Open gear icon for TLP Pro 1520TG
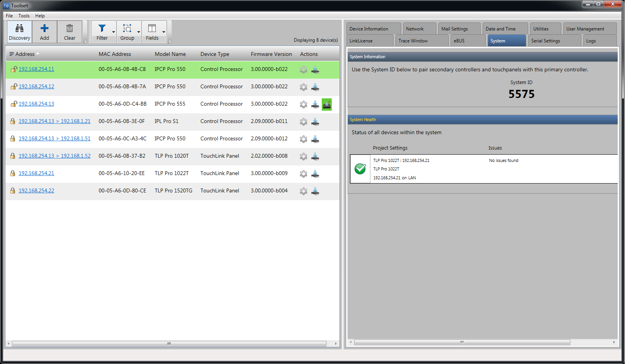Viewport: 625px width, 364px height. click(x=304, y=191)
